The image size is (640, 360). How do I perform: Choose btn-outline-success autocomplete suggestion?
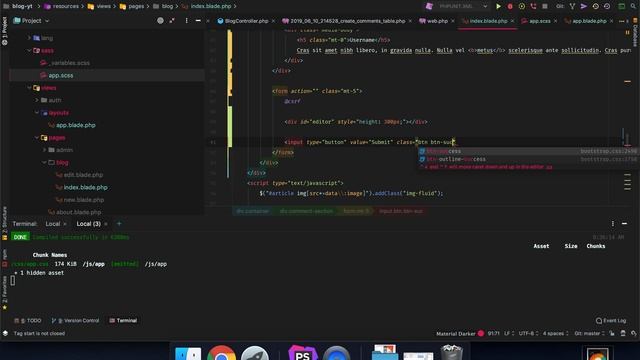click(528, 159)
